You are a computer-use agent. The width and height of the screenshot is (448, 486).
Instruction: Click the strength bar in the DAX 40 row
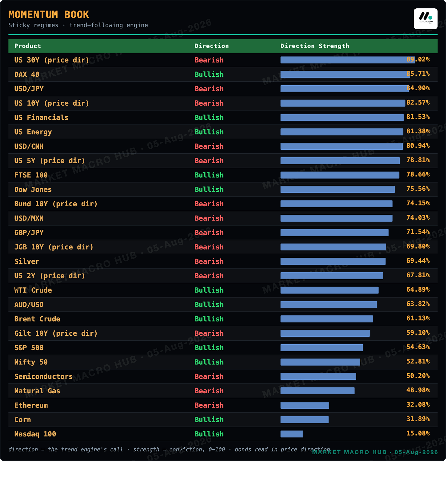(x=346, y=75)
